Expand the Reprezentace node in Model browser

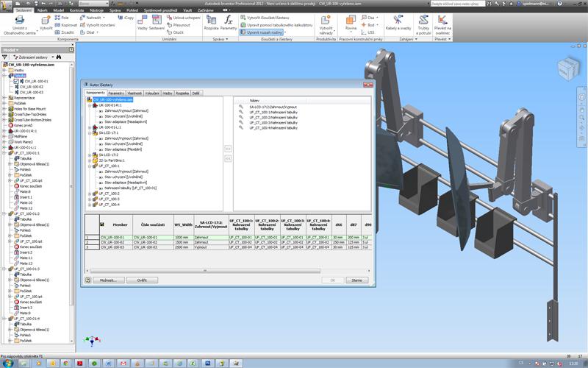[3, 96]
